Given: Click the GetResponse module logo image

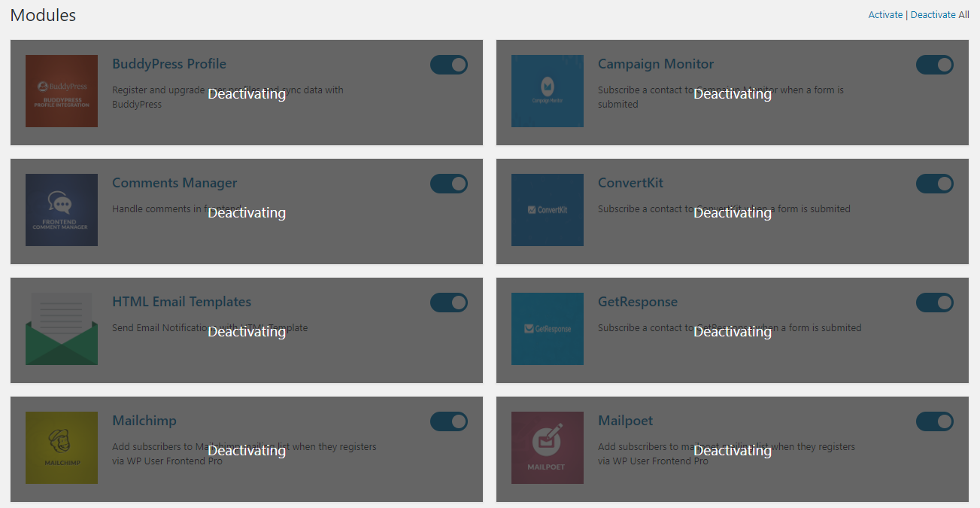Looking at the screenshot, I should (548, 329).
